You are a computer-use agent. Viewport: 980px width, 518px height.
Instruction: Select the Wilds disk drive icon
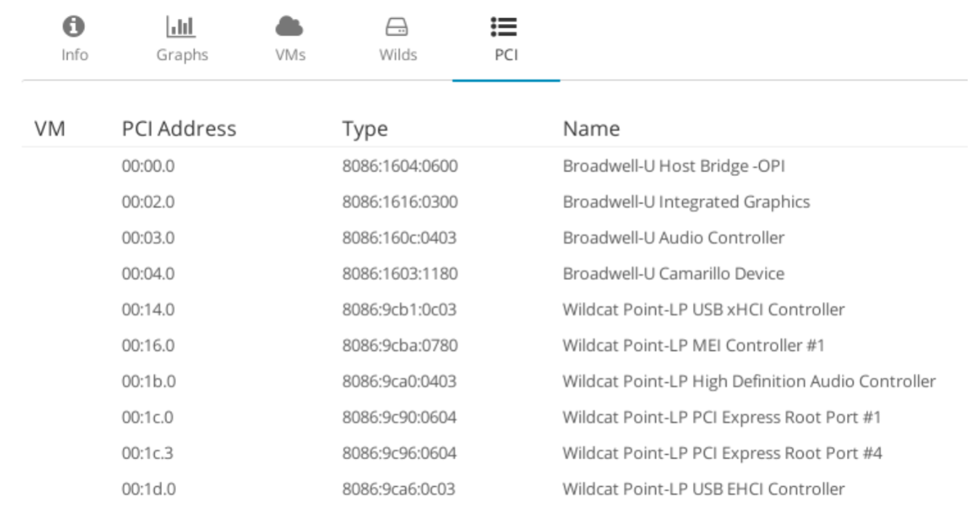pos(397,28)
